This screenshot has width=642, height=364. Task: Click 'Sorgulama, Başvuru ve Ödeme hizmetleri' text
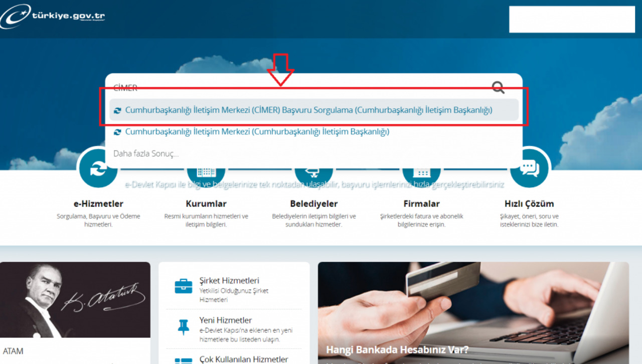[98, 220]
